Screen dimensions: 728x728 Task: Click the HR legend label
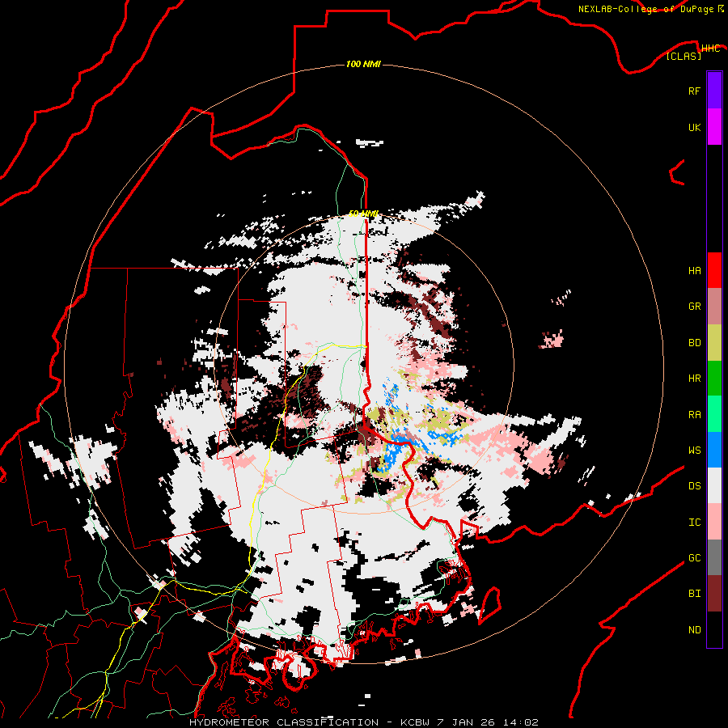pyautogui.click(x=694, y=379)
